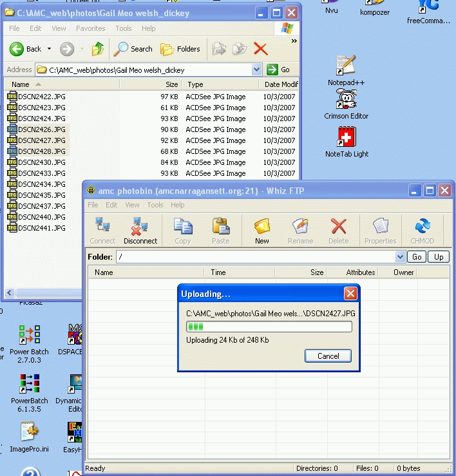
Task: Open the NoteTab Light desktop icon
Action: (x=347, y=142)
